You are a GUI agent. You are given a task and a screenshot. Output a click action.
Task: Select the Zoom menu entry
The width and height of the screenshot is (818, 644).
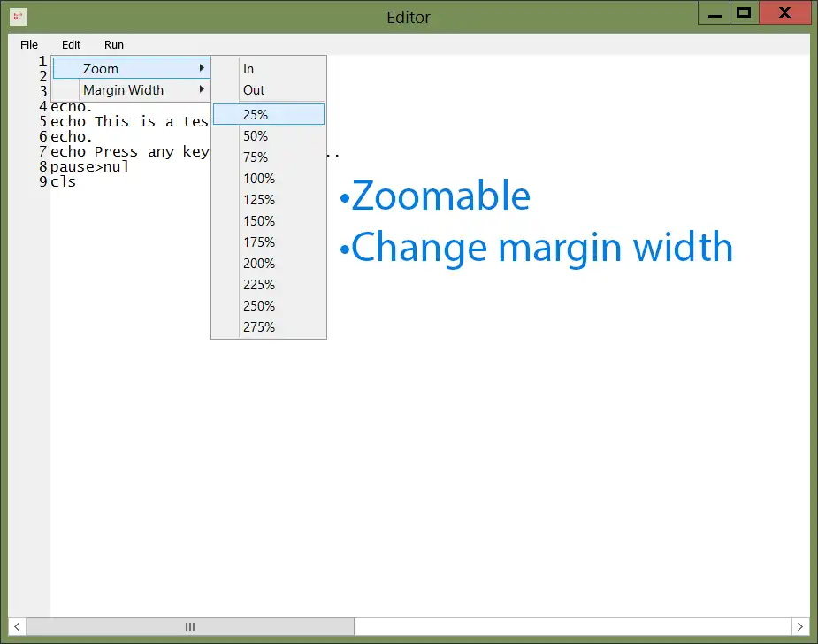click(x=132, y=68)
